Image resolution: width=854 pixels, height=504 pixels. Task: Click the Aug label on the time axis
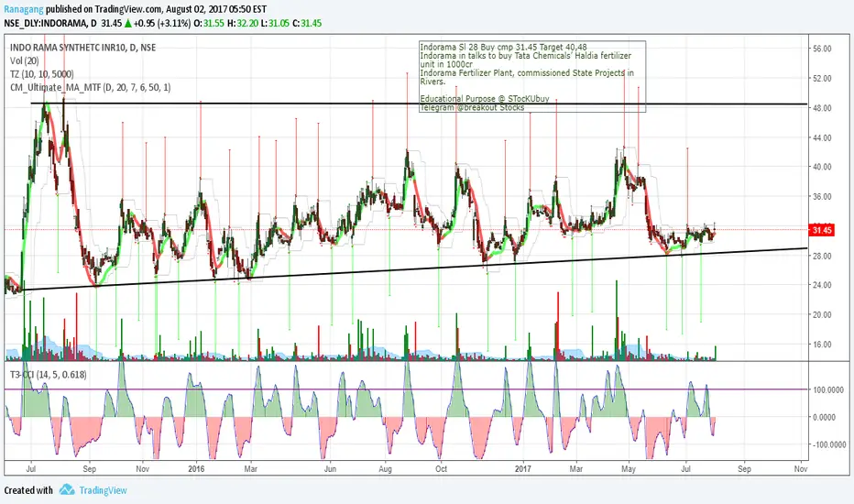[x=385, y=468]
